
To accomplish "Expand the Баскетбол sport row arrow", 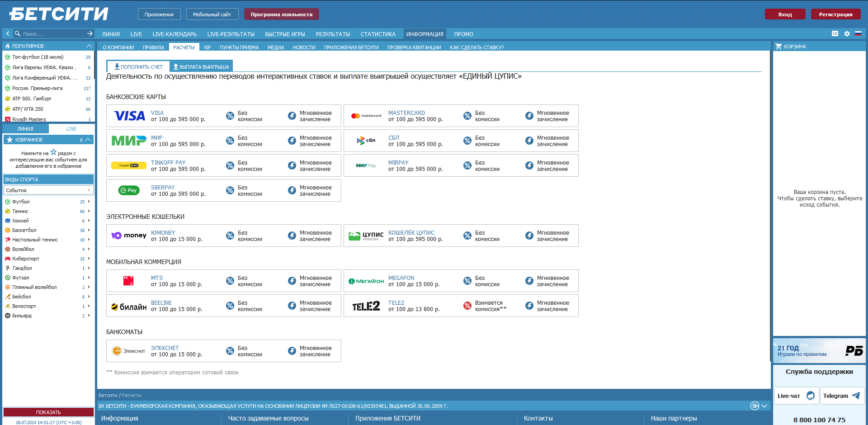I will [89, 230].
